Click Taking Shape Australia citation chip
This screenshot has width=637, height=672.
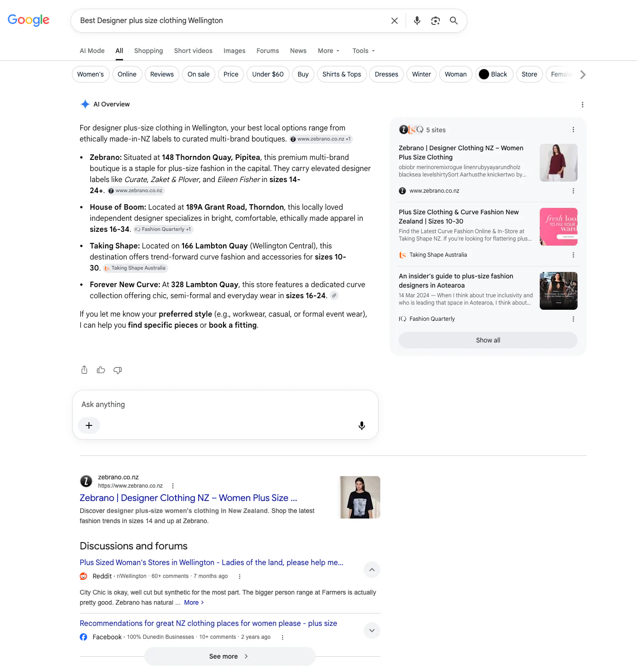pos(136,268)
